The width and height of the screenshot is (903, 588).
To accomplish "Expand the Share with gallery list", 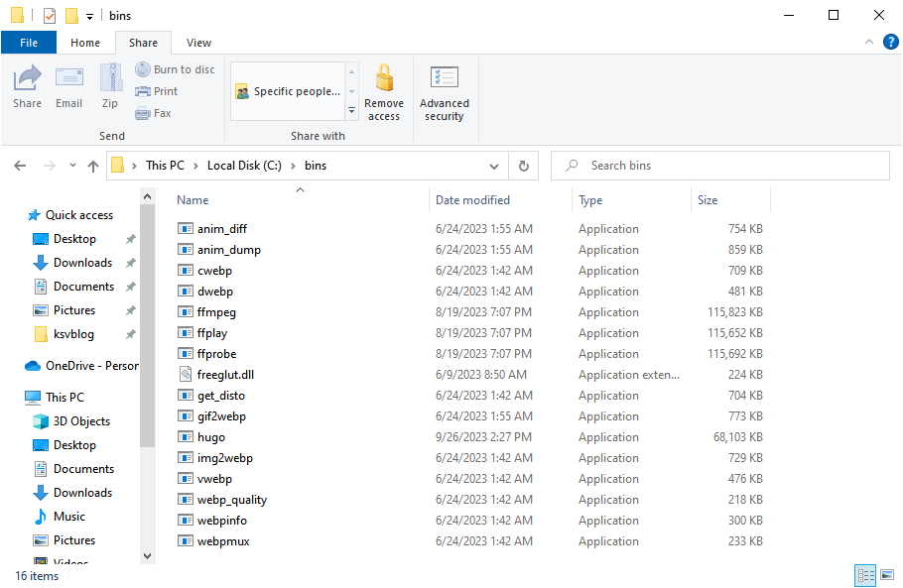I will click(x=352, y=110).
